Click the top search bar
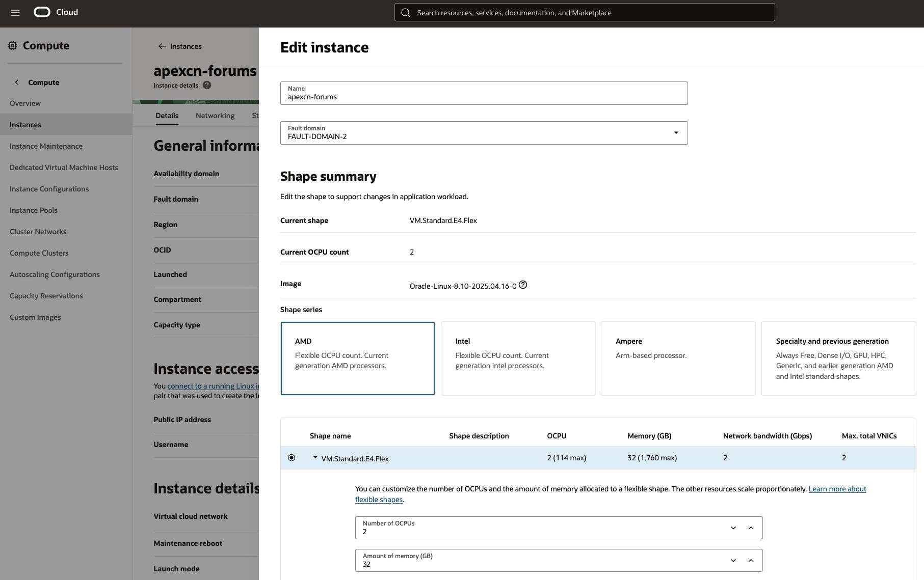The height and width of the screenshot is (580, 924). pos(585,13)
